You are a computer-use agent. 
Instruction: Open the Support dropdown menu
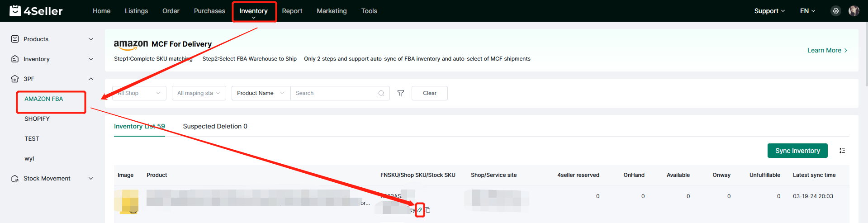click(769, 11)
